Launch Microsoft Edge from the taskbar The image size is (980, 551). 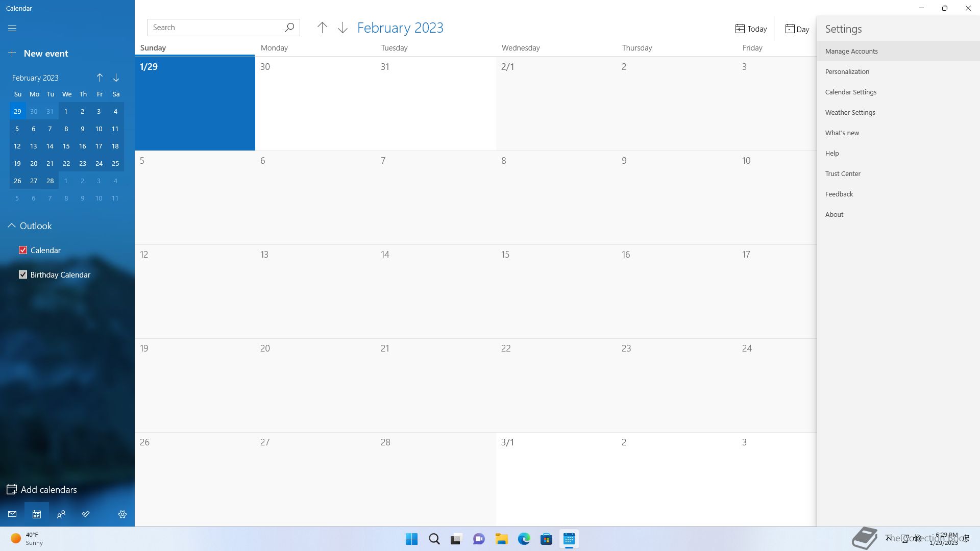(524, 539)
